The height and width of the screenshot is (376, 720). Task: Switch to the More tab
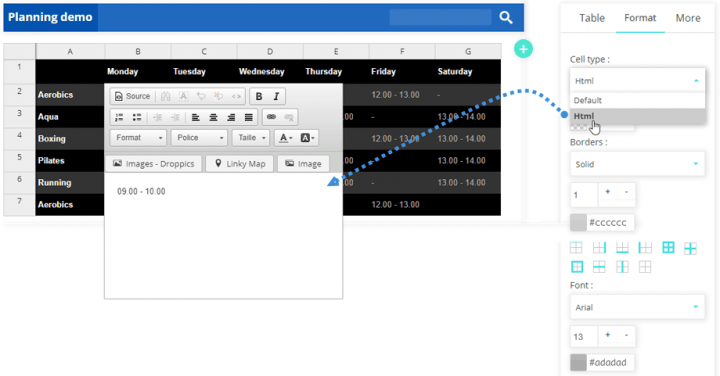[x=687, y=18]
